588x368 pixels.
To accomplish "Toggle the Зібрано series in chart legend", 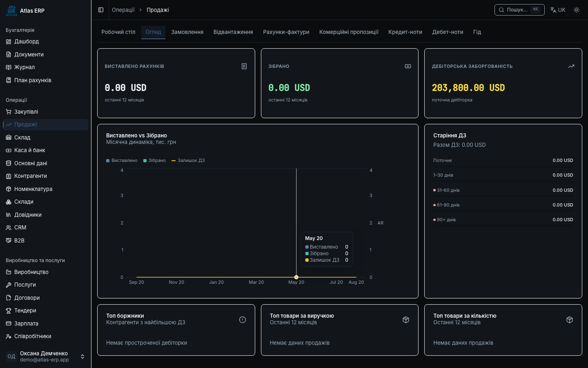I will (154, 161).
